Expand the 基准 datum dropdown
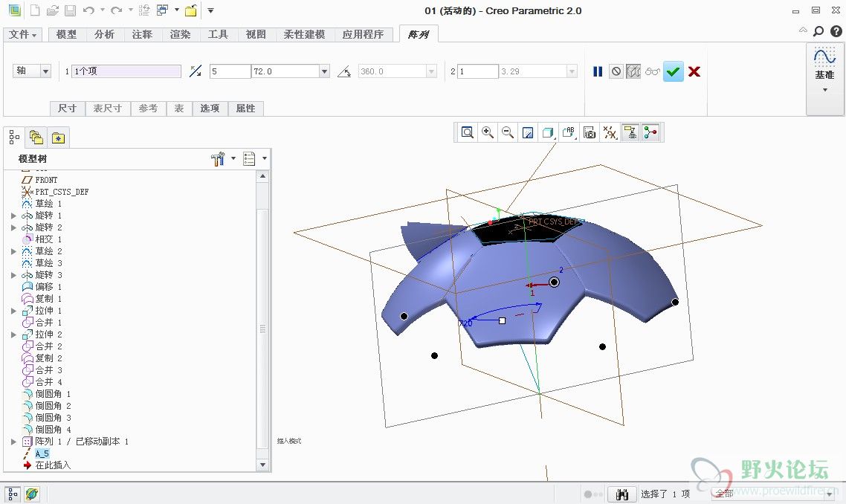This screenshot has width=846, height=504. coord(824,90)
